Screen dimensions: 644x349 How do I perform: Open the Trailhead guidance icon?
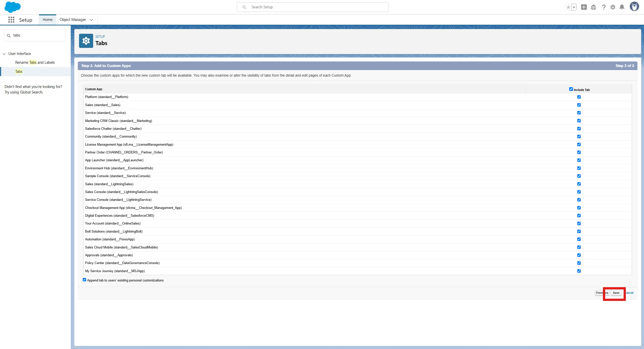click(x=593, y=7)
